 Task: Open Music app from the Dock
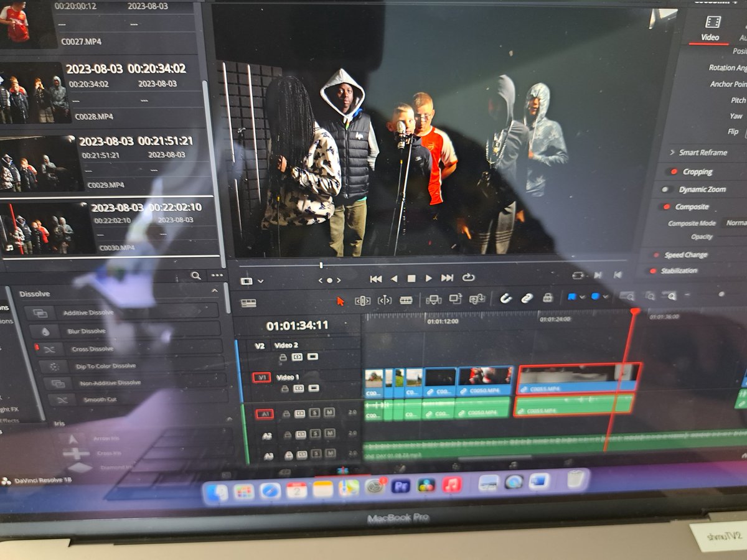[452, 484]
